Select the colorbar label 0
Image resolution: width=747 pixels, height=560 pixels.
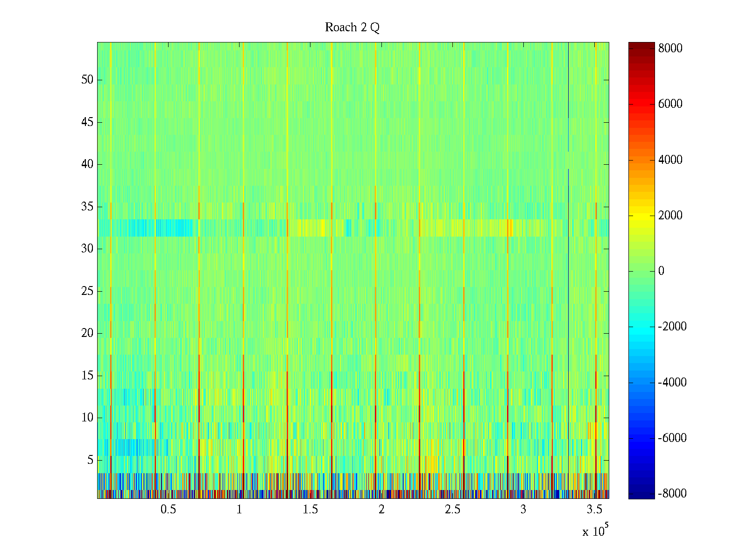[661, 271]
